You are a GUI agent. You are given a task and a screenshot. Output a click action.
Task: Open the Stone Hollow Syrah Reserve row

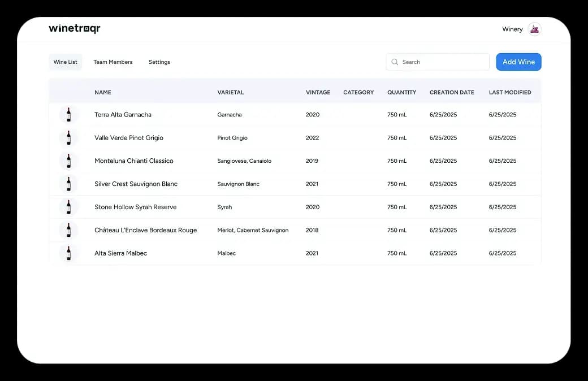283,207
